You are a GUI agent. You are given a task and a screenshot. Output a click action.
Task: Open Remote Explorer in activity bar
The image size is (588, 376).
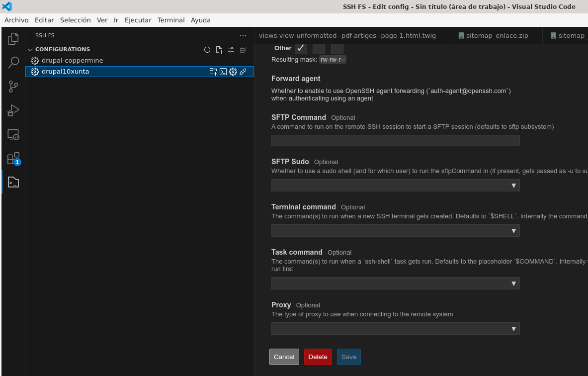click(x=13, y=134)
